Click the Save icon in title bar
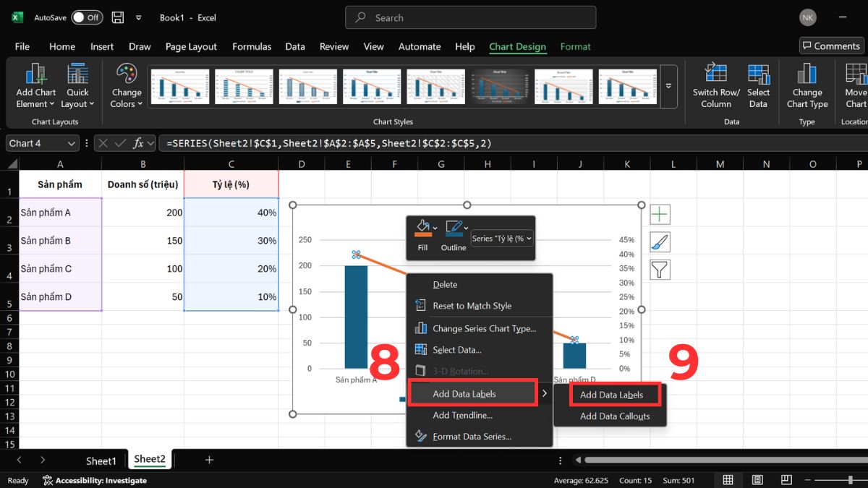The image size is (868, 488). tap(118, 17)
